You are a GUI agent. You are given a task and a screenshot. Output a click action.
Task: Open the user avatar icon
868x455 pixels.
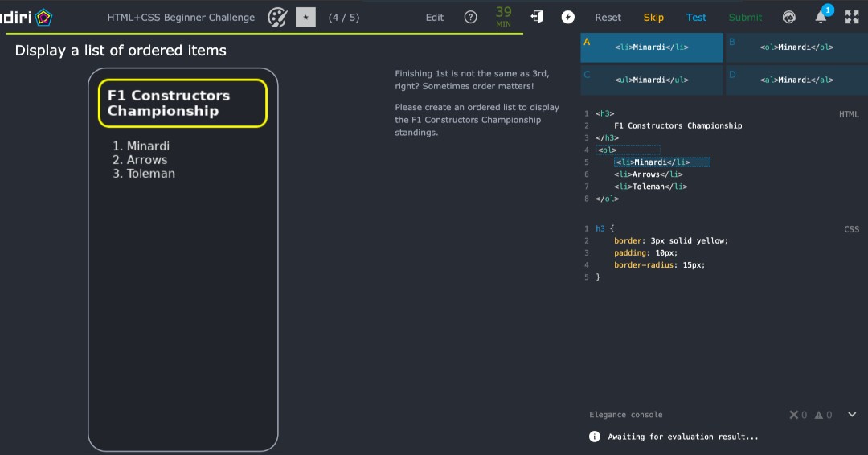point(789,17)
